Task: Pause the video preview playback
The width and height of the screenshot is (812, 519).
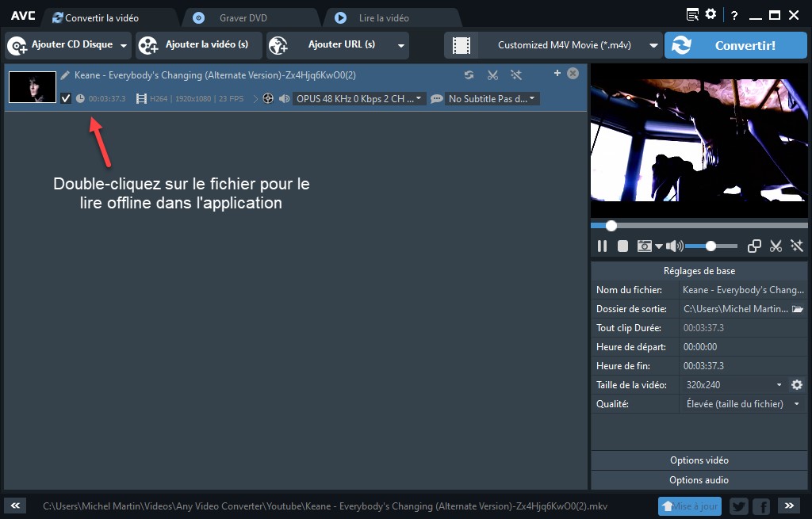Action: click(602, 246)
